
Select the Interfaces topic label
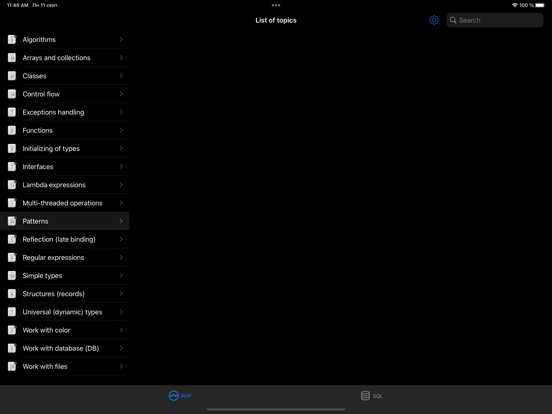[x=38, y=167]
